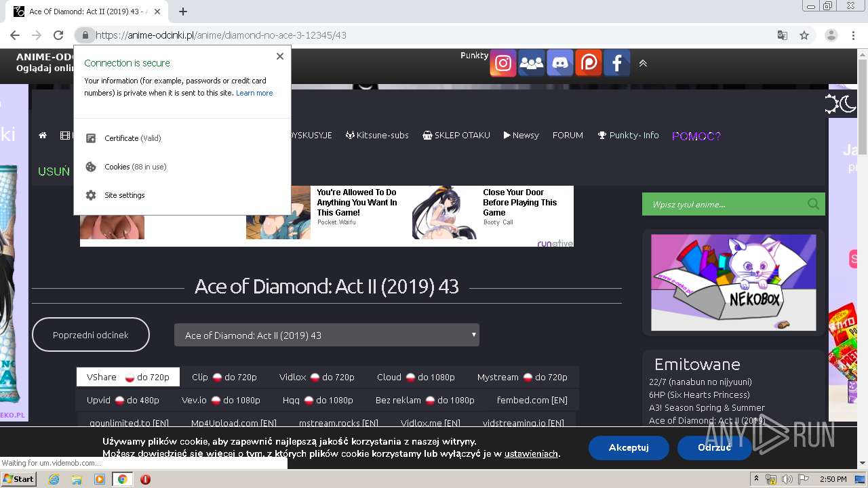Image resolution: width=868 pixels, height=488 pixels.
Task: Select VShare do 720p player tab
Action: tap(128, 377)
